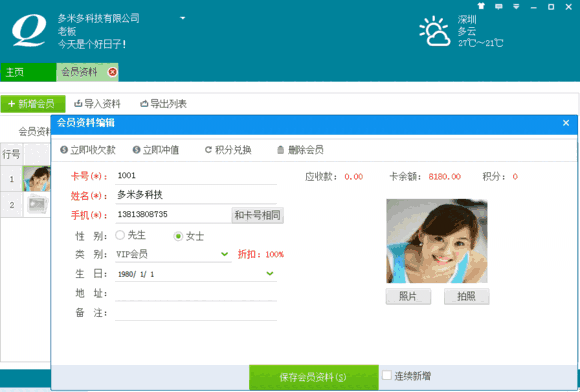This screenshot has width=580, height=392.
Task: Click row 1 member thumbnail in list
Action: coord(37,179)
